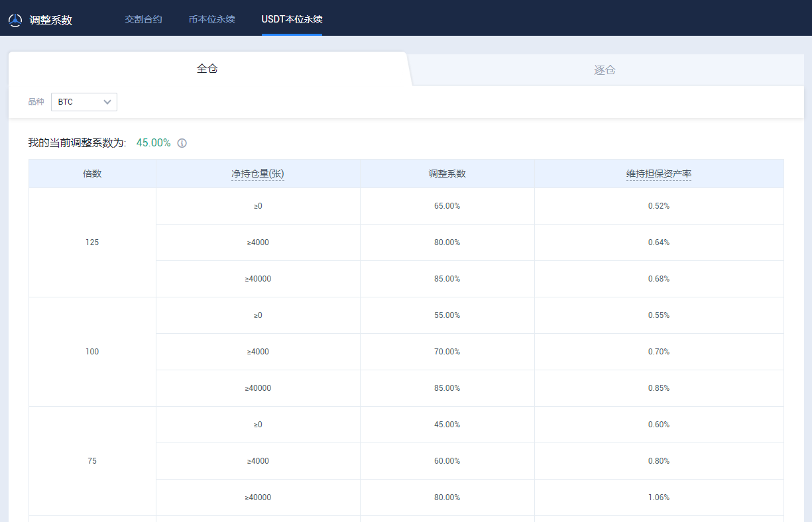Click the 65.00% adjustment factor cell
The width and height of the screenshot is (812, 522).
point(447,206)
